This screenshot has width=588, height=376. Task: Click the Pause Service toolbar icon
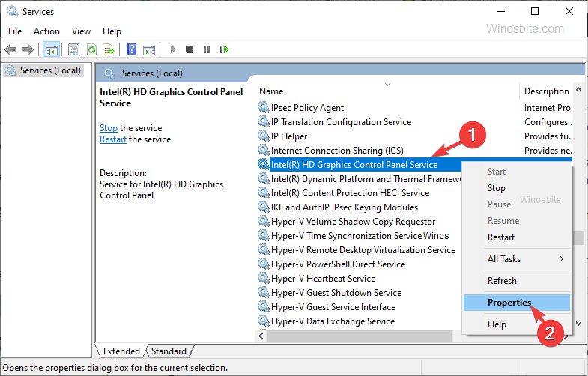coord(207,49)
